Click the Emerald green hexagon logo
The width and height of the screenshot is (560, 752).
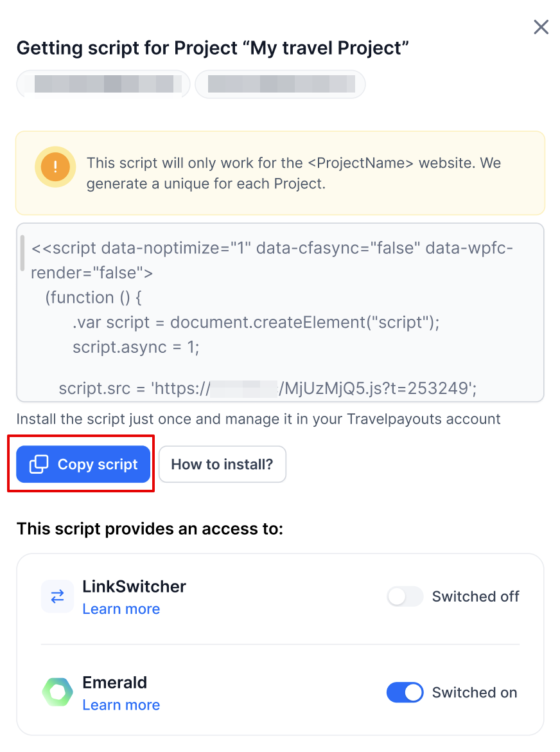point(58,693)
